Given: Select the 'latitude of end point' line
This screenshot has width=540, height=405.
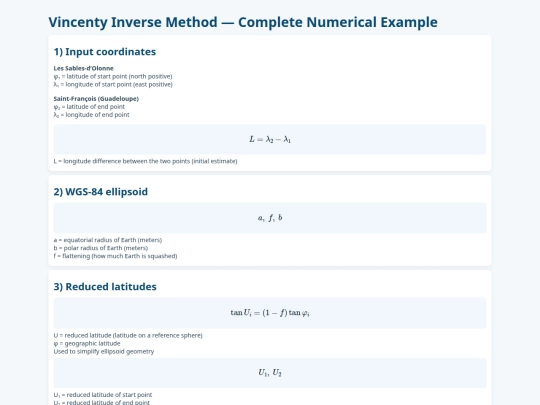Looking at the screenshot, I should coord(89,107).
